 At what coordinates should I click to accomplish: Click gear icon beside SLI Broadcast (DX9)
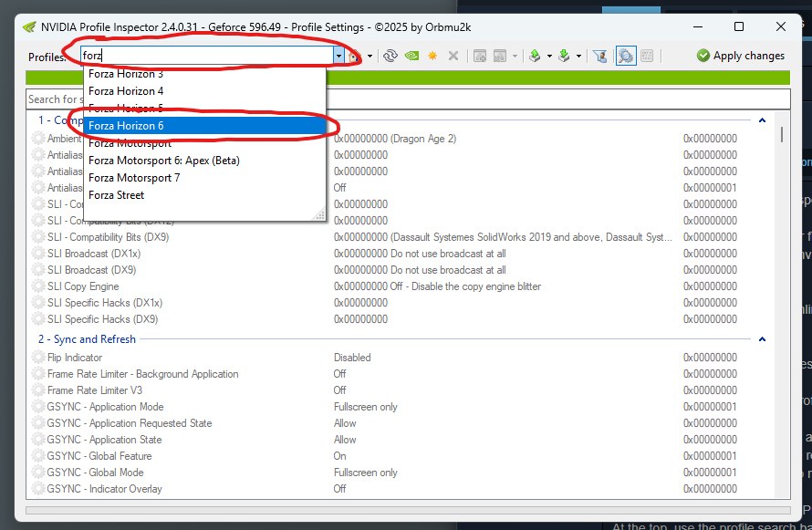tap(37, 270)
